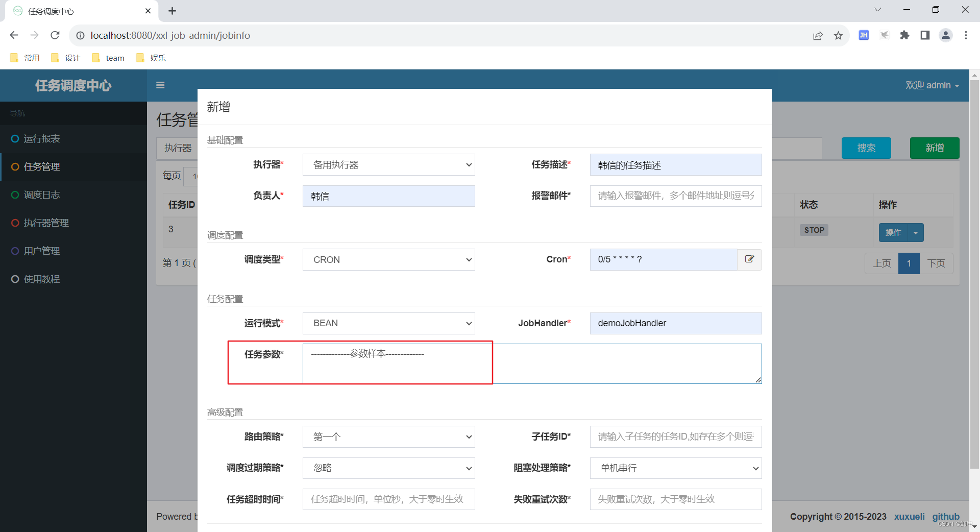Viewport: 980px width, 532px height.
Task: Expand the 调度过期策略 dropdown showing 忽略
Action: pos(389,468)
